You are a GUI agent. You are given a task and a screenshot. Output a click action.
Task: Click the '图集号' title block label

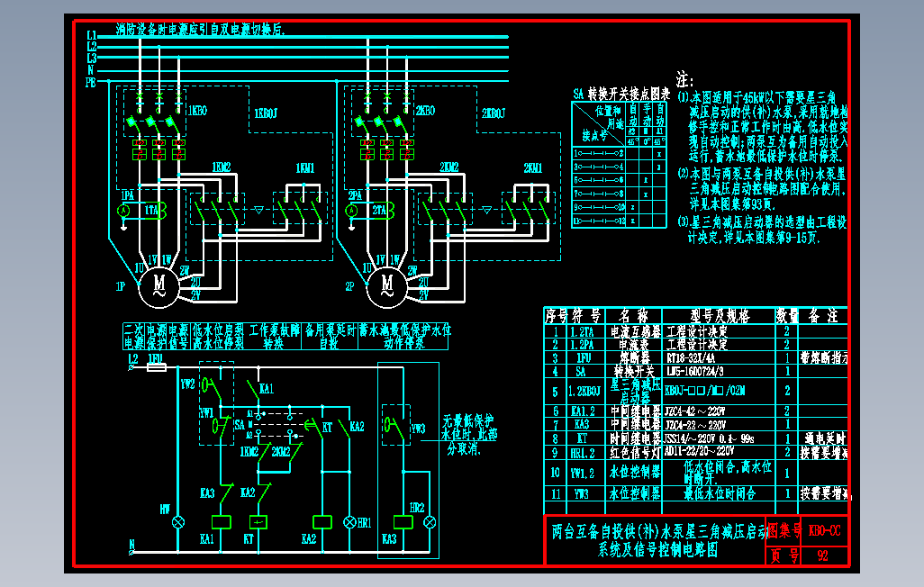pyautogui.click(x=784, y=531)
